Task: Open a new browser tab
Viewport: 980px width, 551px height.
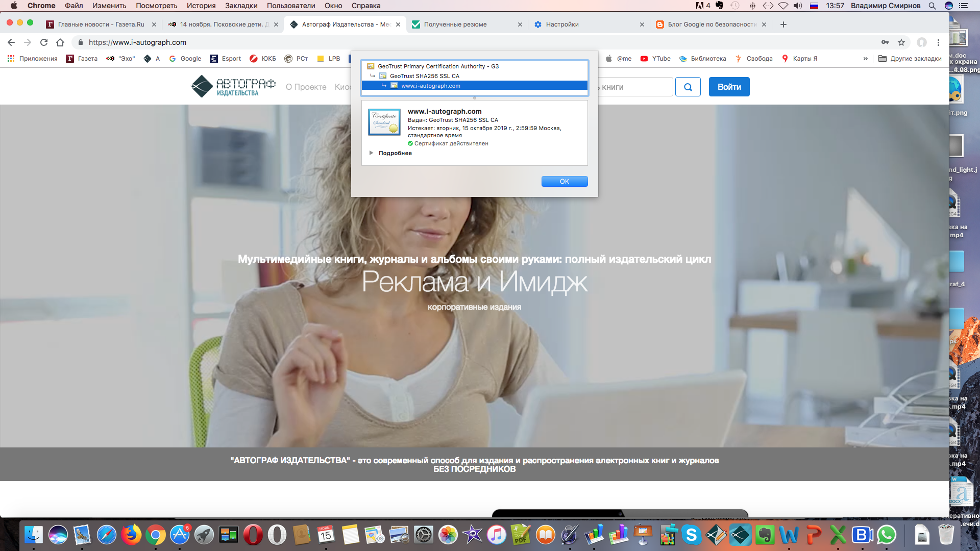Action: pos(783,24)
